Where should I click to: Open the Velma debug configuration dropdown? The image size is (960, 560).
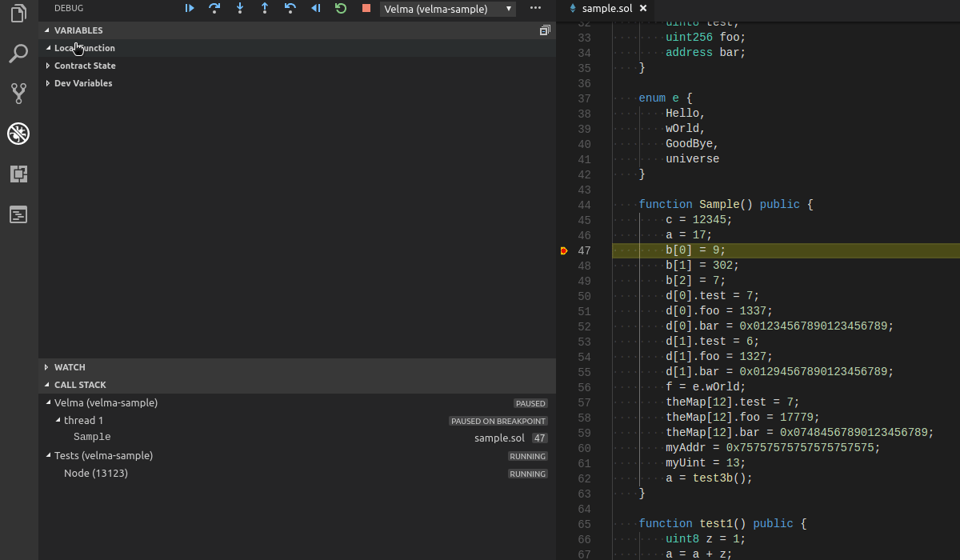pos(448,9)
